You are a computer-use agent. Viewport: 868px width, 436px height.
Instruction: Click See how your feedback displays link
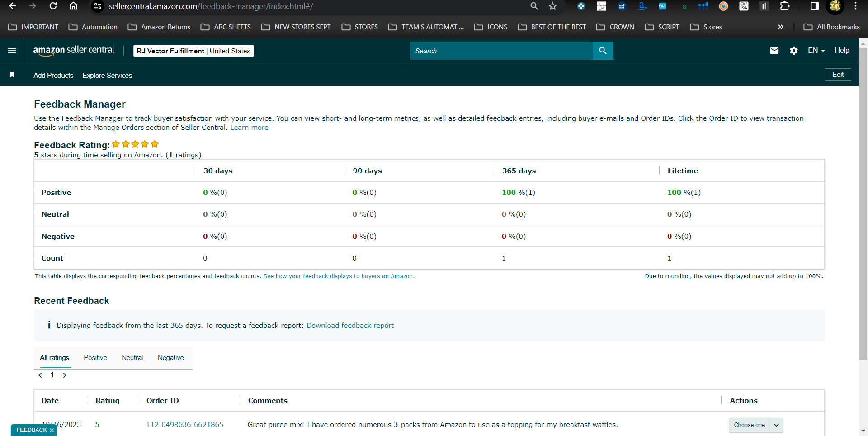click(x=339, y=276)
